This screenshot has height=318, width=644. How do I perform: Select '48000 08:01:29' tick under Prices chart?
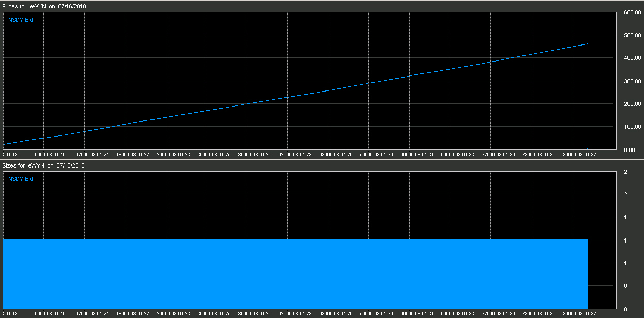tap(336, 155)
